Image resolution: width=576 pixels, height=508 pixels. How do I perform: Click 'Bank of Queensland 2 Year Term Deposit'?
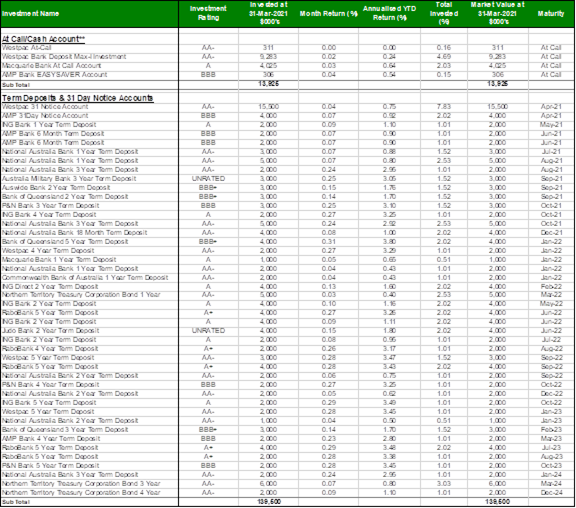(x=65, y=197)
